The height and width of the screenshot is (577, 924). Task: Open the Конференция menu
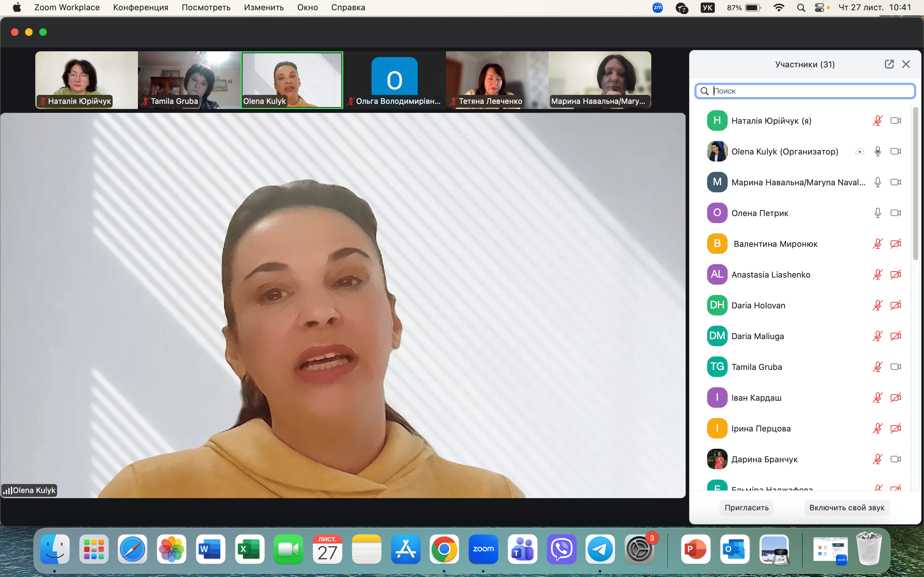(141, 8)
